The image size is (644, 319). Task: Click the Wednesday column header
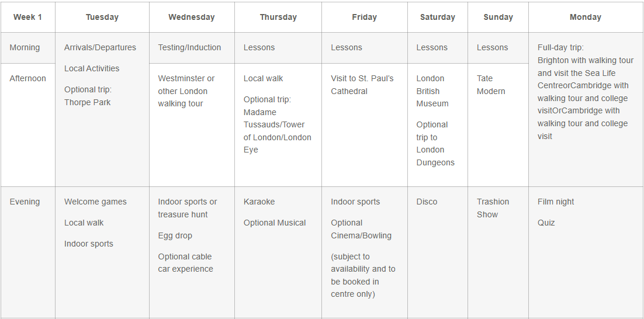191,17
